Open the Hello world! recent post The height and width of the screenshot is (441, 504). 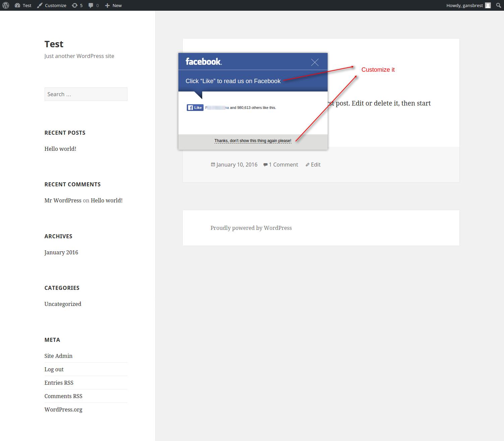[60, 149]
